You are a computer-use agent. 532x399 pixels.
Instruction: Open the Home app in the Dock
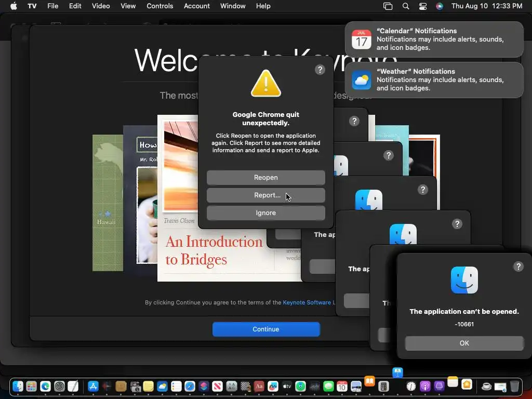(467, 384)
